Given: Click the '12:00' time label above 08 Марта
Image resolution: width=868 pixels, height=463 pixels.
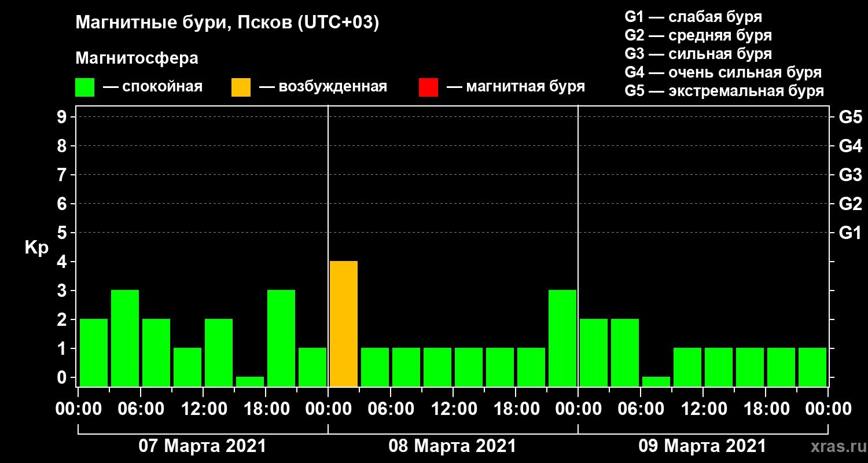Looking at the screenshot, I should coord(453,409).
